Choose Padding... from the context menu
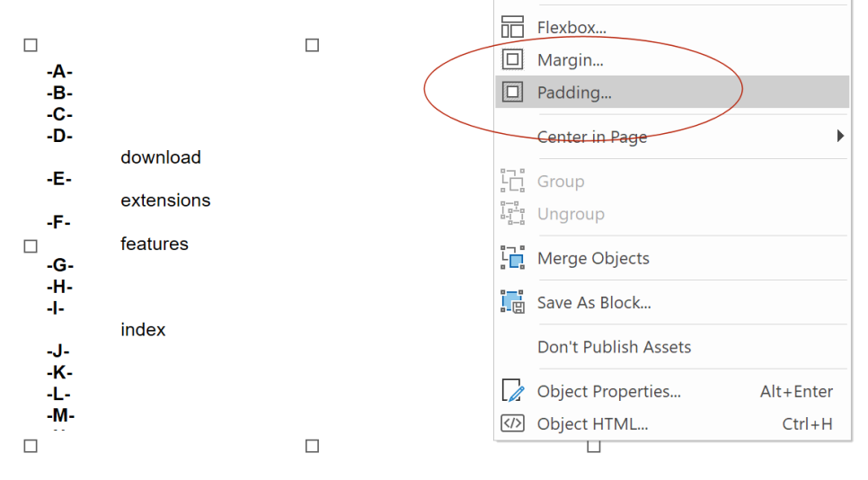 [x=672, y=92]
